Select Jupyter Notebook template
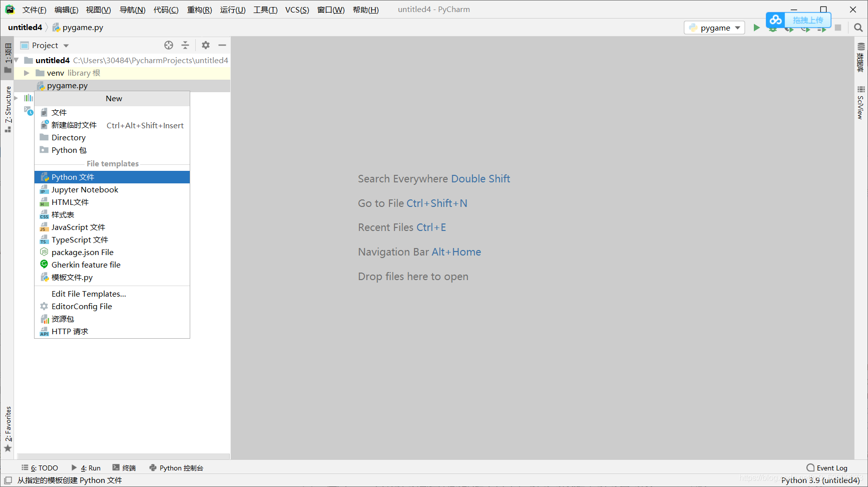The height and width of the screenshot is (487, 868). (x=112, y=190)
